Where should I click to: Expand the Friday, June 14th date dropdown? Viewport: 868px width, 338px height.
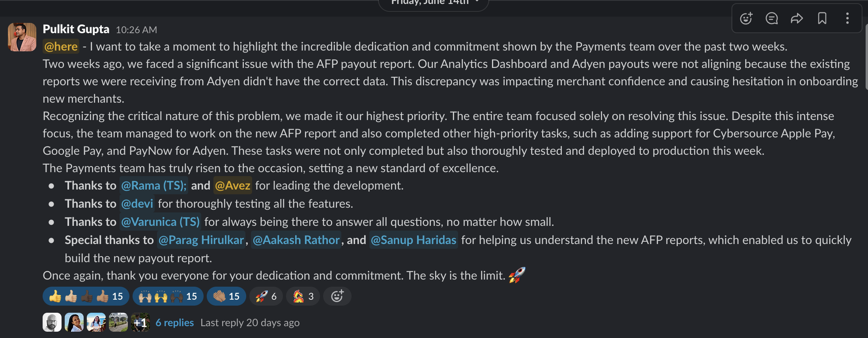click(433, 2)
